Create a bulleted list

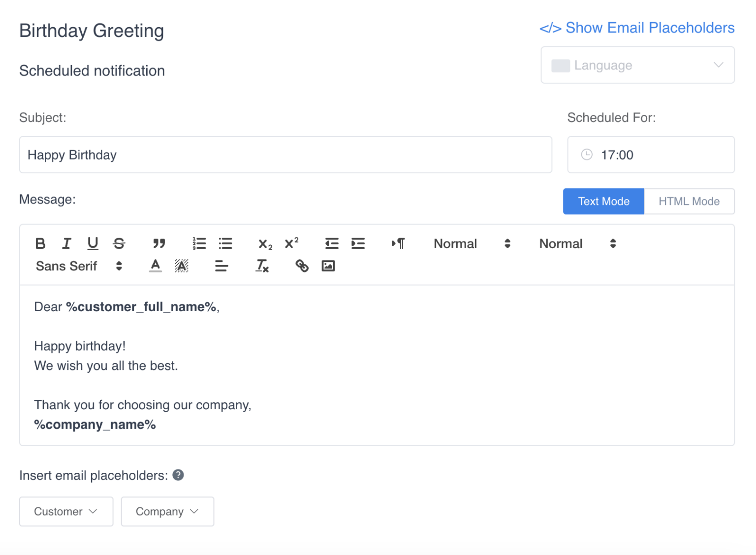pos(225,243)
